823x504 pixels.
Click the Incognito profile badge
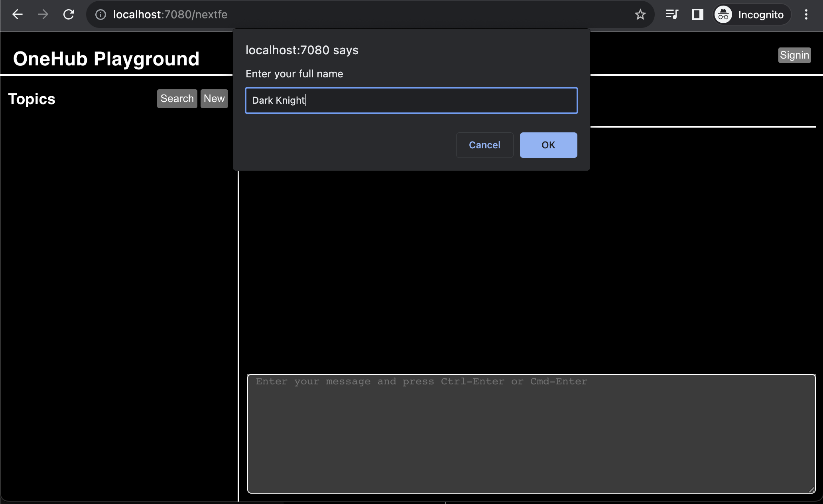click(x=751, y=15)
